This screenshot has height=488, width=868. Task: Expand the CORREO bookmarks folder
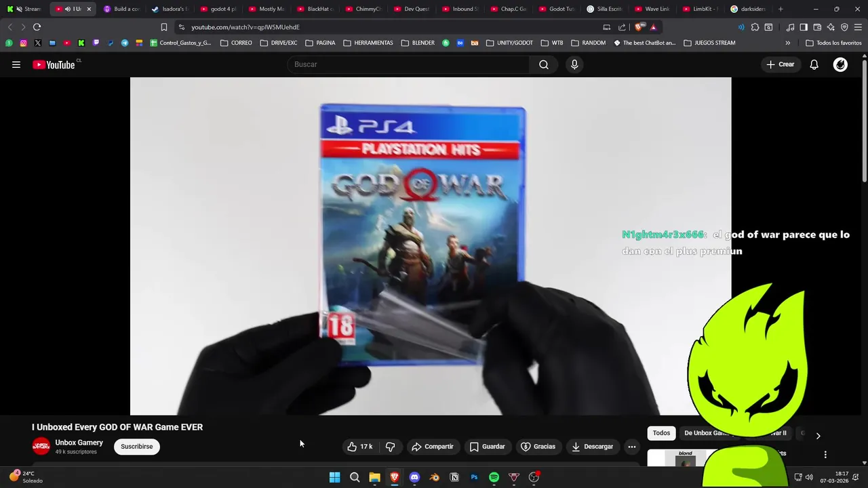pyautogui.click(x=236, y=43)
